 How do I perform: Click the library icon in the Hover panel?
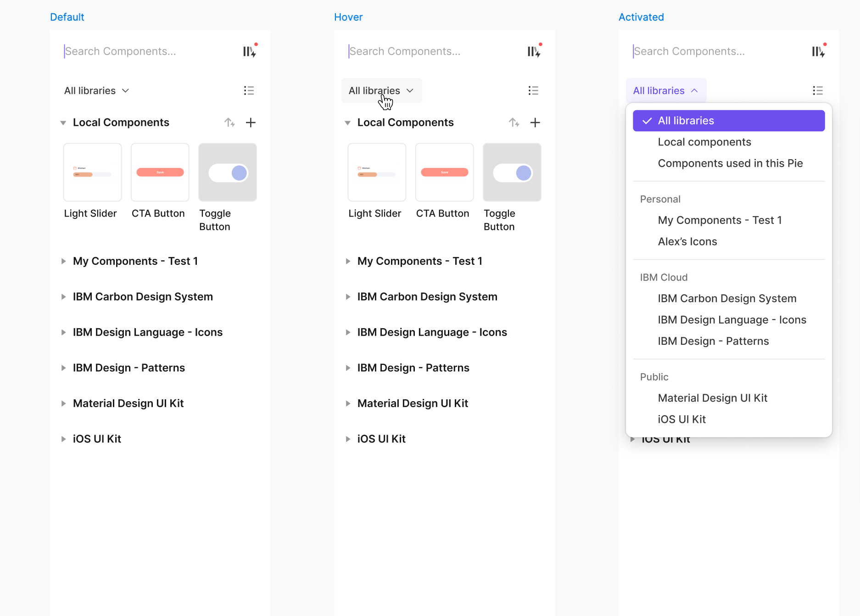534,51
